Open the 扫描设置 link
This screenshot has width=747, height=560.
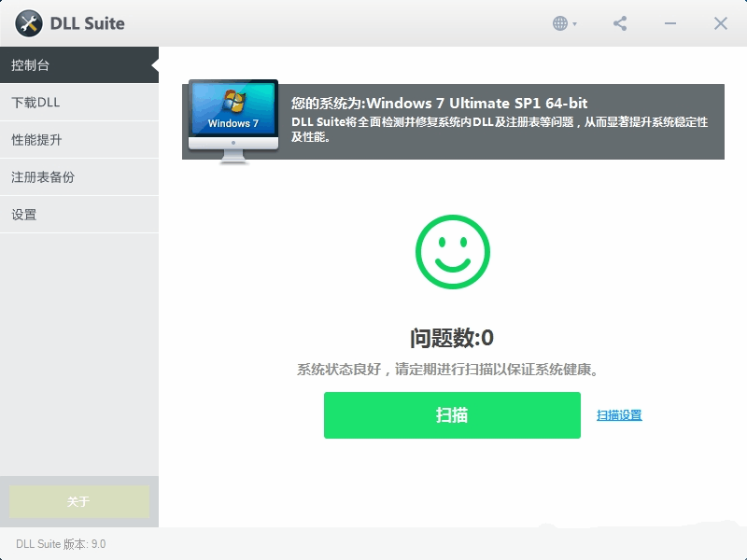tap(619, 415)
